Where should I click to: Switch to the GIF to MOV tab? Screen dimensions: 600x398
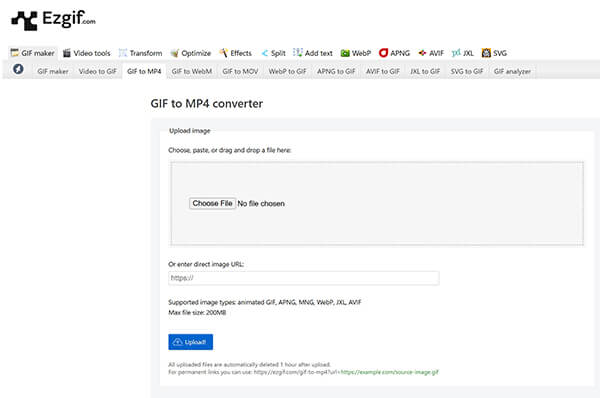(x=240, y=72)
